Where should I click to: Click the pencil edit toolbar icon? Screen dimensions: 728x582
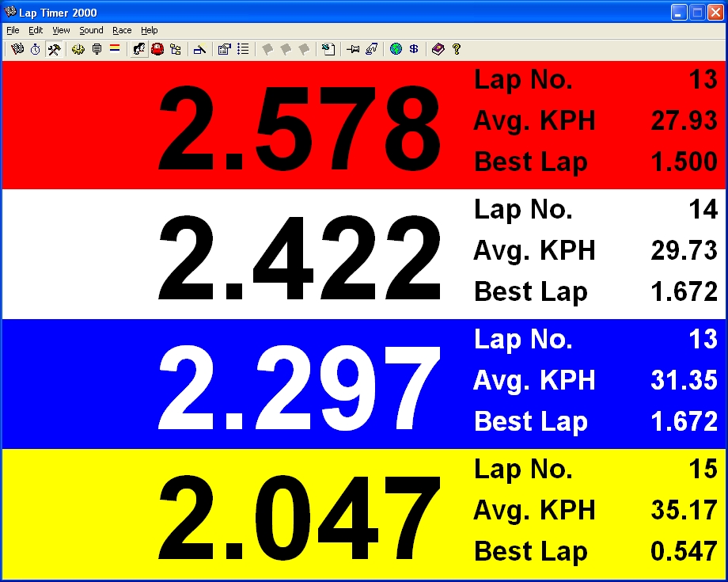(x=199, y=49)
